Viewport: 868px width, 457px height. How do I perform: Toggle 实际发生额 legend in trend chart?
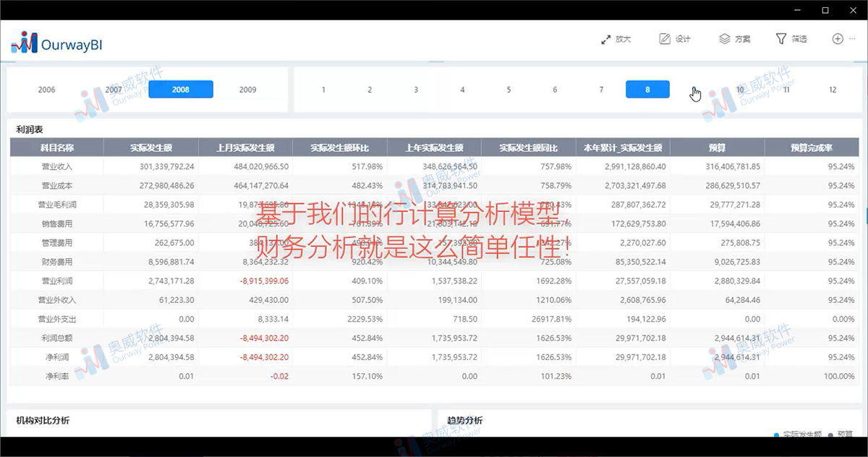(x=798, y=434)
